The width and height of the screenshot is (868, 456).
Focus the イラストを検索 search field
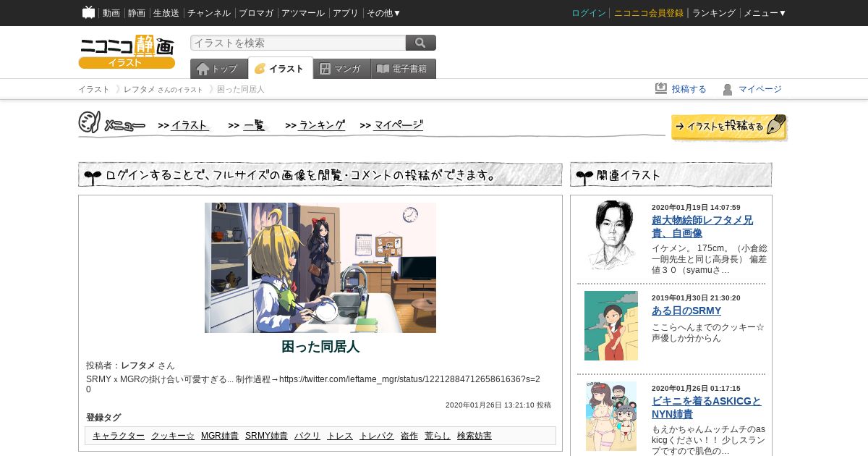click(x=298, y=43)
